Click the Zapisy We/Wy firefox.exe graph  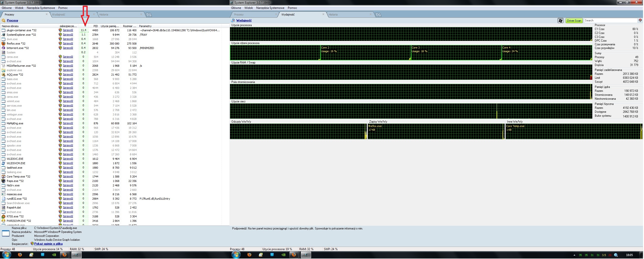pyautogui.click(x=436, y=131)
